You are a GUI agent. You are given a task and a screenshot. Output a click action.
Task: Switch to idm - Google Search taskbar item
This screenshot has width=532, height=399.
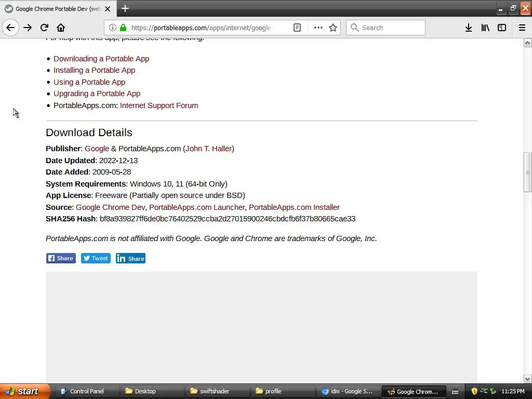[x=349, y=391]
